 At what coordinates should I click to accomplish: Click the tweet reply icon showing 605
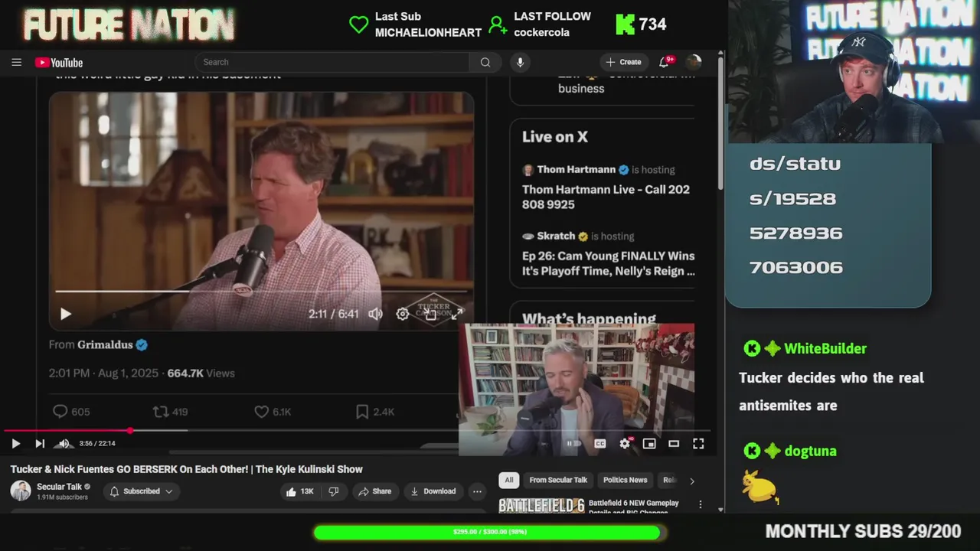(60, 412)
